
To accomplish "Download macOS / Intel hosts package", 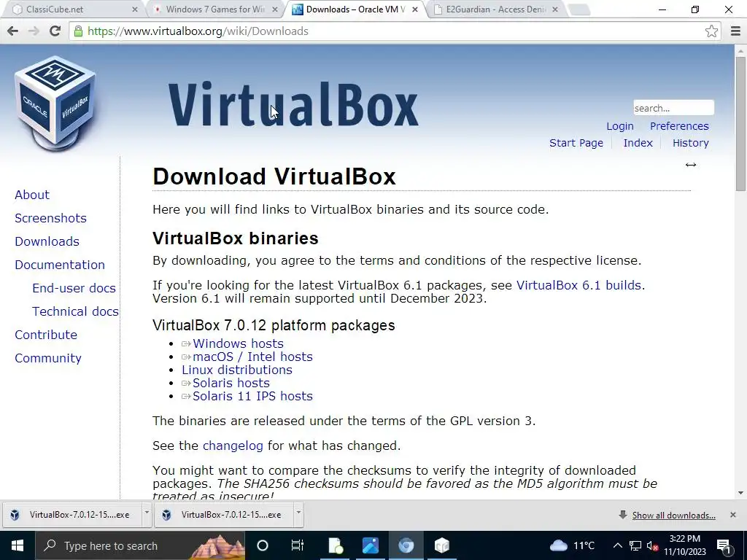I will click(252, 357).
